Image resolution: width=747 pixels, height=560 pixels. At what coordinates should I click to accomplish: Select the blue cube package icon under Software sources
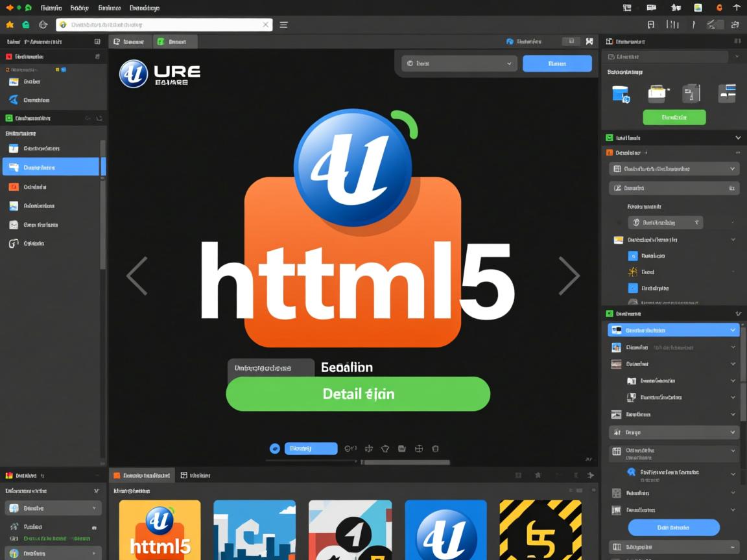(621, 93)
